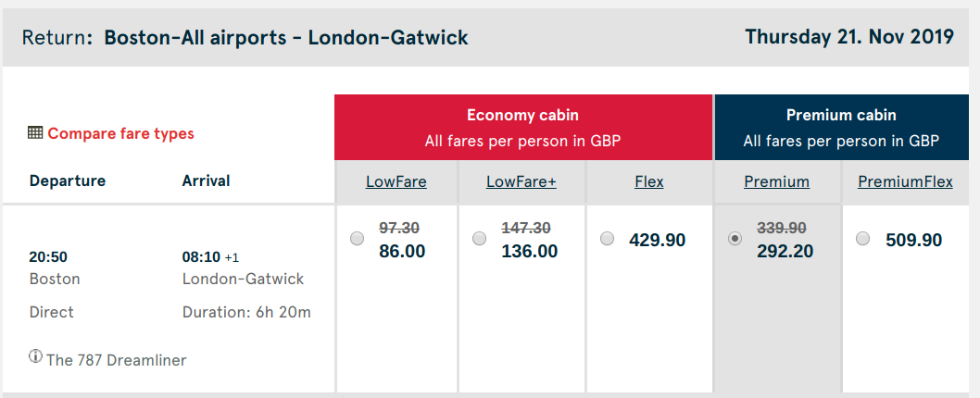This screenshot has width=980, height=398.
Task: Choose the Flex 429.90 fare option
Action: [607, 239]
